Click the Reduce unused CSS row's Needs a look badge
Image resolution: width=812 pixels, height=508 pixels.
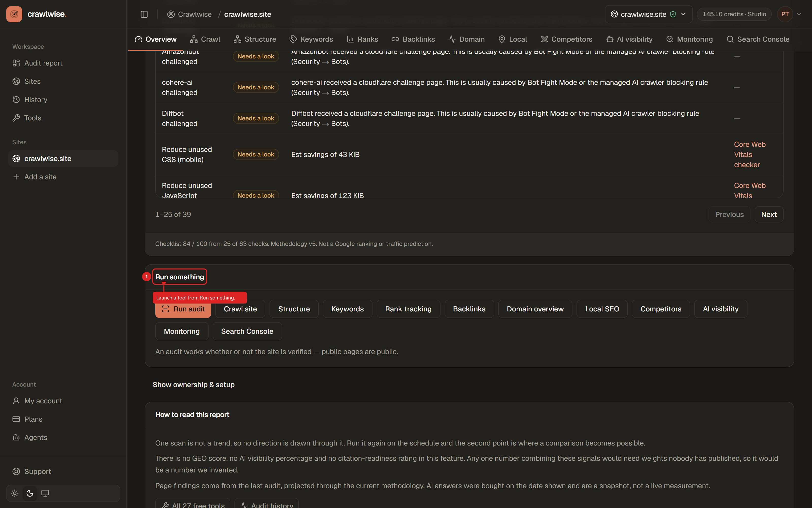[256, 154]
